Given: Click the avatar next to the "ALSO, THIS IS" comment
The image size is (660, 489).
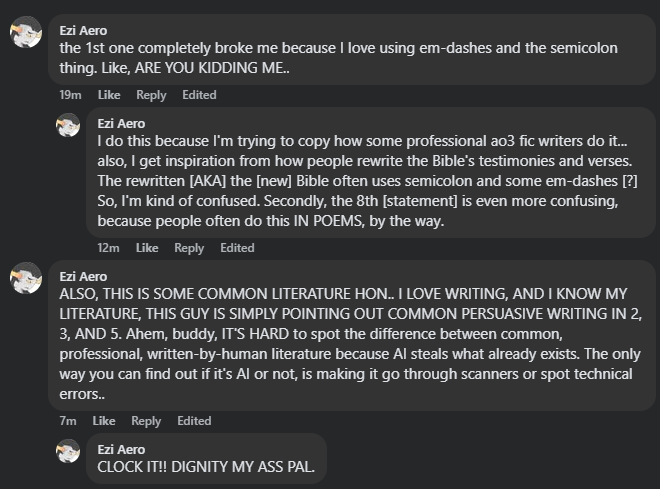Looking at the screenshot, I should [x=25, y=278].
